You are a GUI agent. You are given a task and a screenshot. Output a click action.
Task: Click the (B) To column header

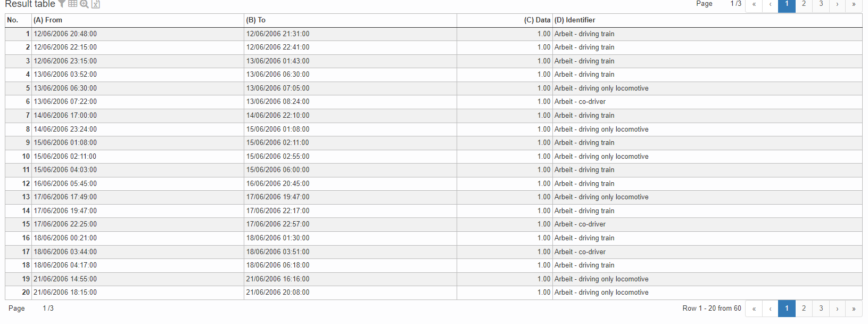(x=256, y=20)
